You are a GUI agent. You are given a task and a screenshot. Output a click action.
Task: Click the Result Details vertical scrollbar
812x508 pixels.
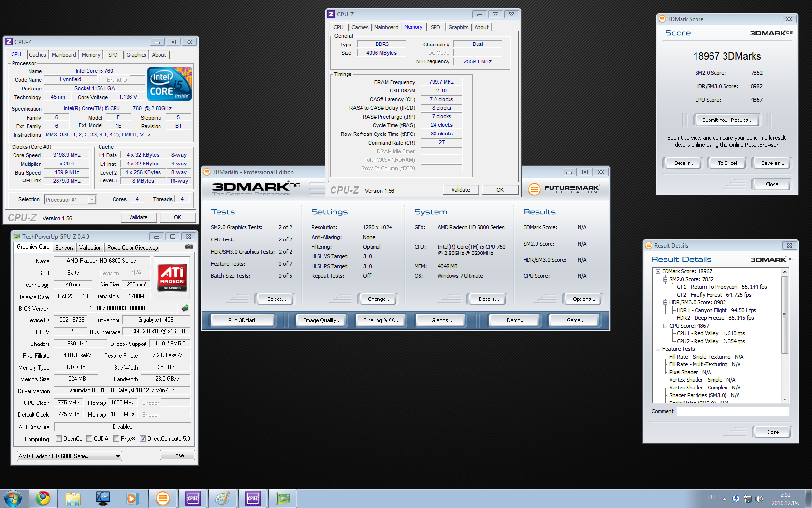pyautogui.click(x=784, y=314)
